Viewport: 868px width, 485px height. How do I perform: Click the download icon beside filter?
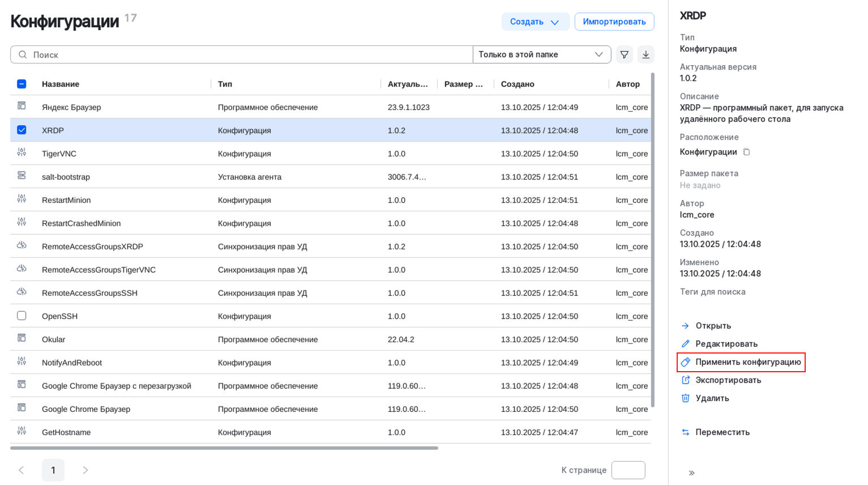(645, 54)
